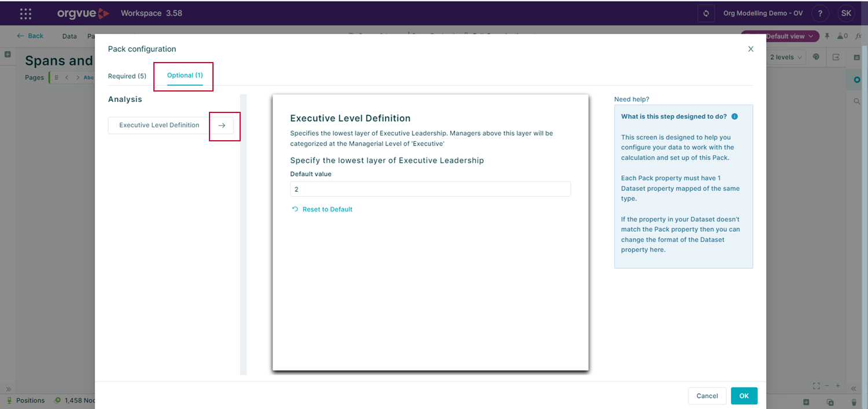Click the duplicate node icon at bottom
The height and width of the screenshot is (409, 868).
click(x=830, y=402)
